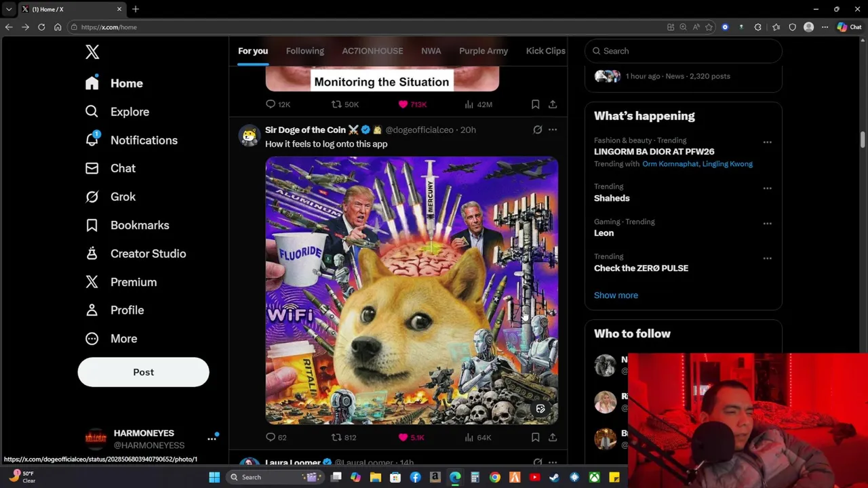Repost the Doge post with 812 reposts
This screenshot has height=488, width=868.
[343, 437]
